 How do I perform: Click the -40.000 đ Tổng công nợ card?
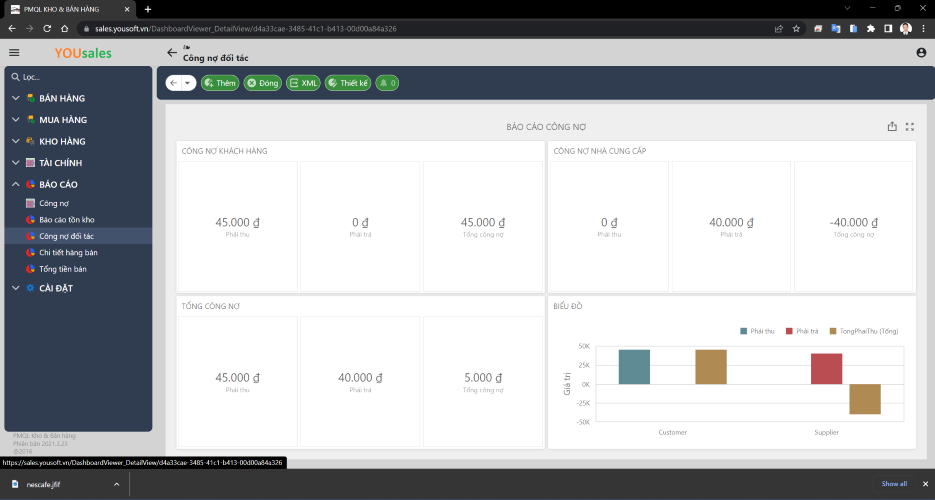tap(853, 226)
